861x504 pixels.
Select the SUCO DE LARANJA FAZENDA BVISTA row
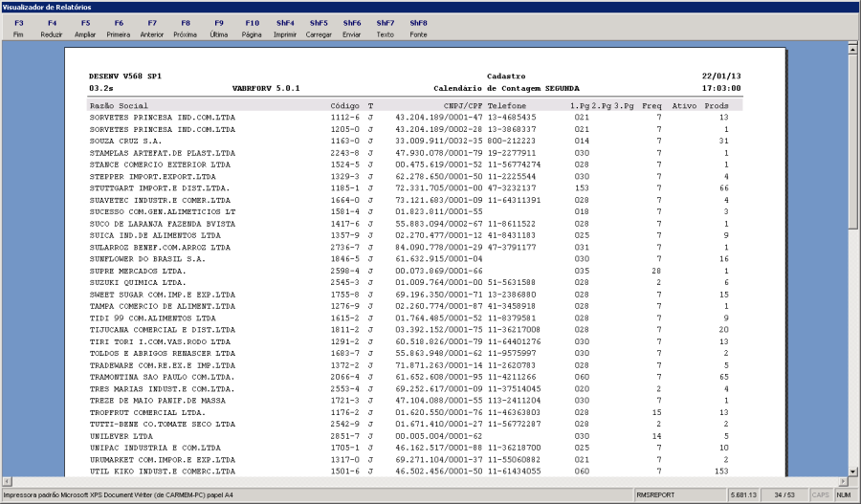[409, 224]
